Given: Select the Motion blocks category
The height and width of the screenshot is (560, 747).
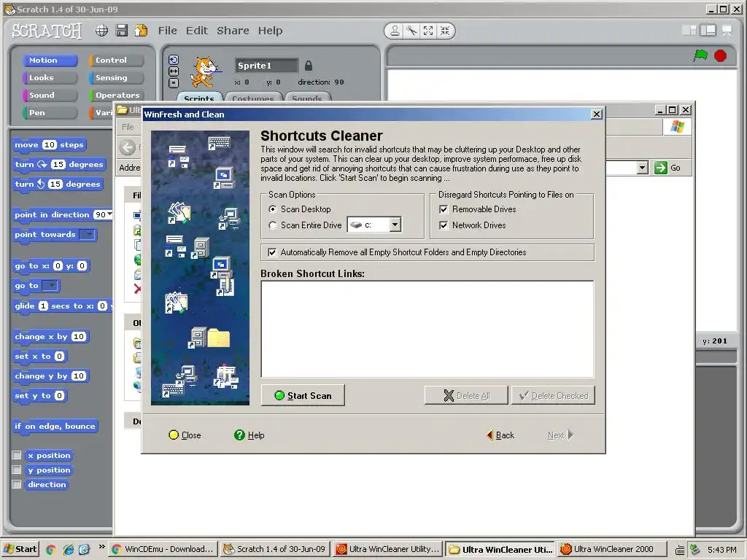Looking at the screenshot, I should (x=50, y=61).
